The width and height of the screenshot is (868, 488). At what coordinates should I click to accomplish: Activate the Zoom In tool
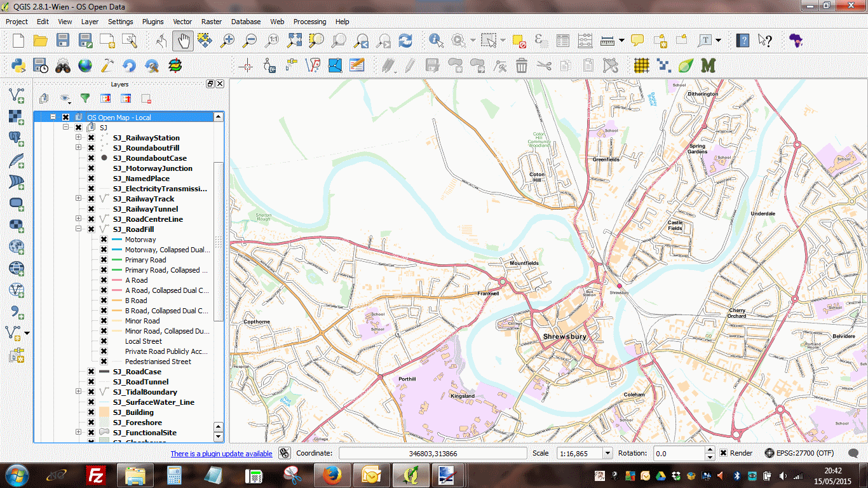pos(227,41)
